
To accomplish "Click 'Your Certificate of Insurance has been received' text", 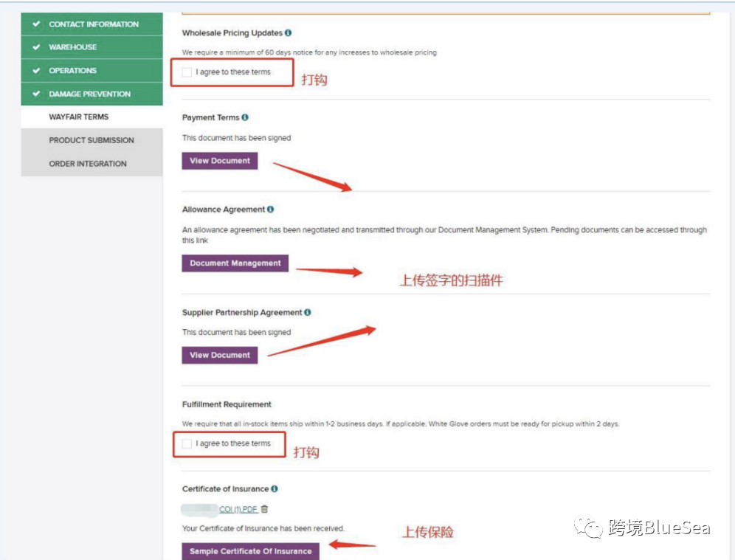I will coord(263,528).
